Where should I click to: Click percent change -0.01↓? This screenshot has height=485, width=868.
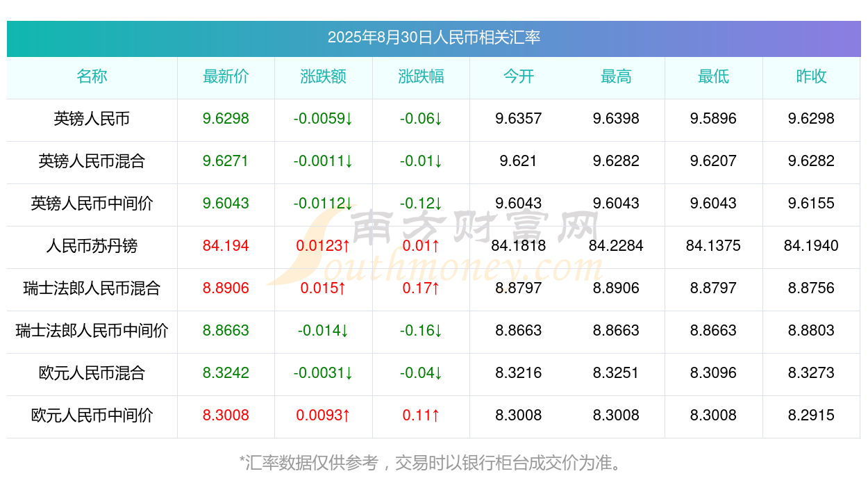(x=421, y=161)
